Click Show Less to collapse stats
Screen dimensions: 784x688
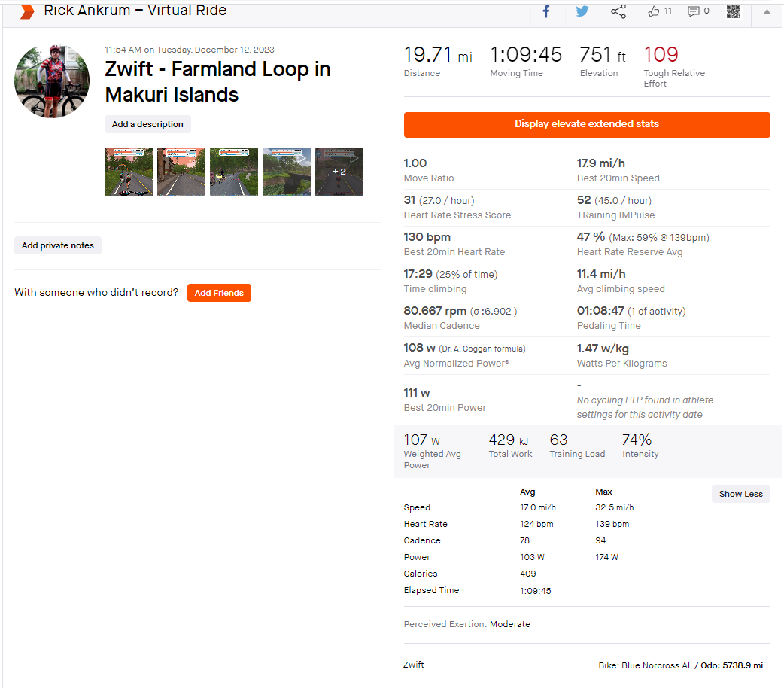740,494
